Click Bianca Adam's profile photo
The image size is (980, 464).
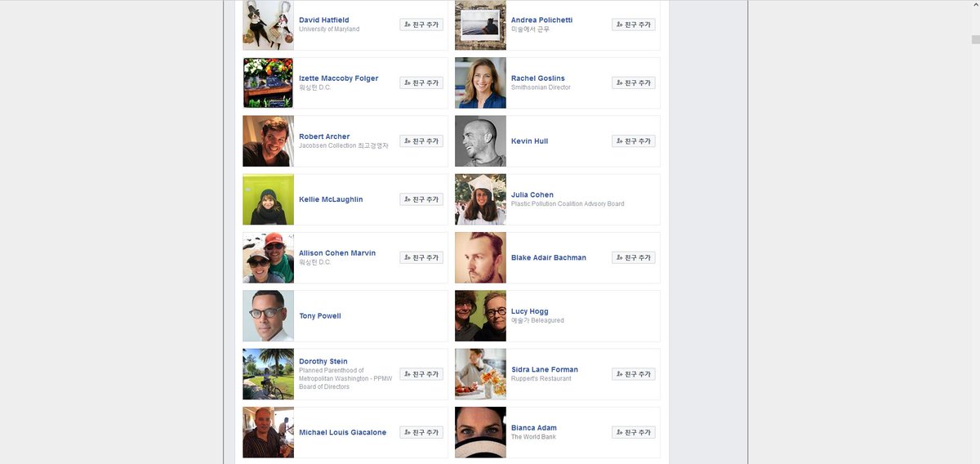tap(480, 432)
